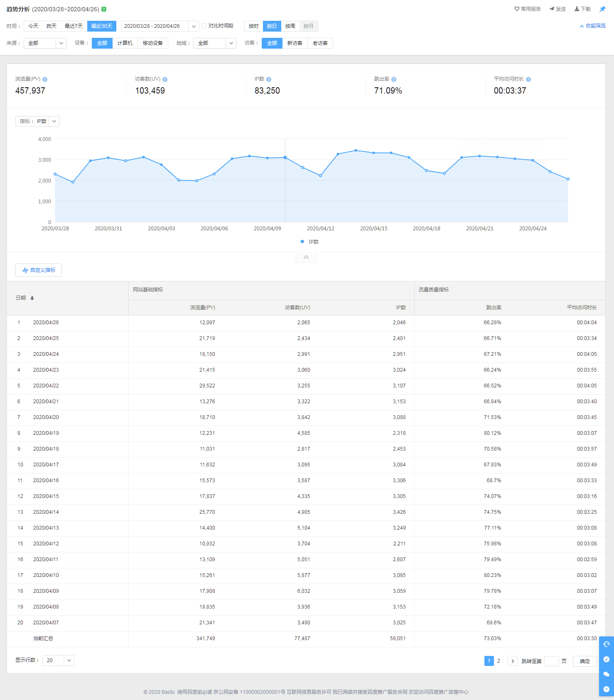Open the date range 2020/03/28 - 2020/04/26 dropdown

coord(160,26)
